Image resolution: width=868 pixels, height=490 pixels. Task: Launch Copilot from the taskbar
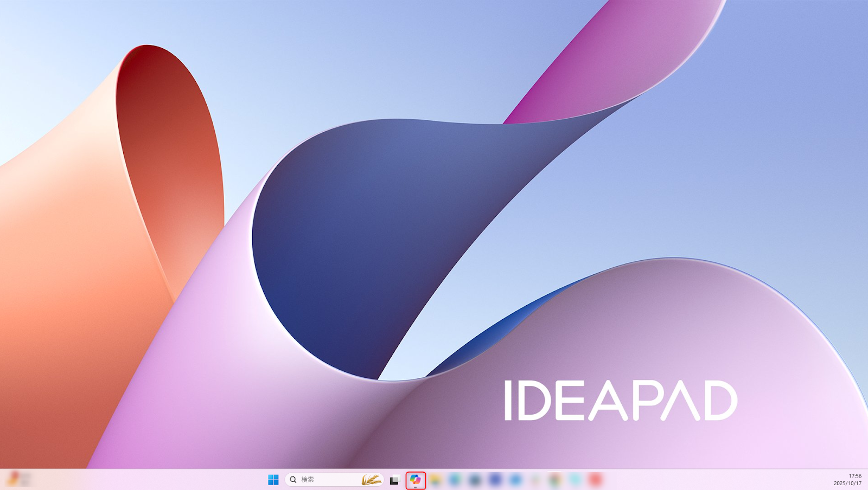(x=416, y=480)
